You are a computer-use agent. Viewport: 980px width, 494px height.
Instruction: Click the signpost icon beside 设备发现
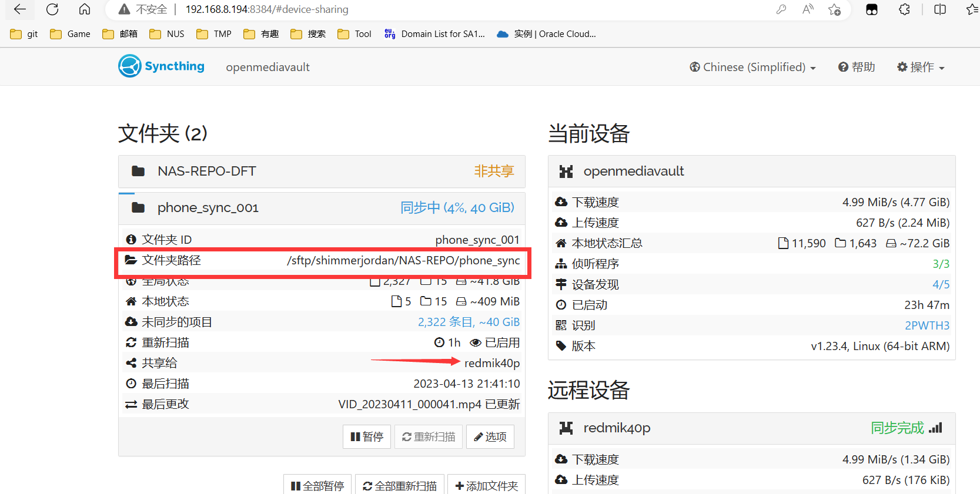pyautogui.click(x=561, y=284)
